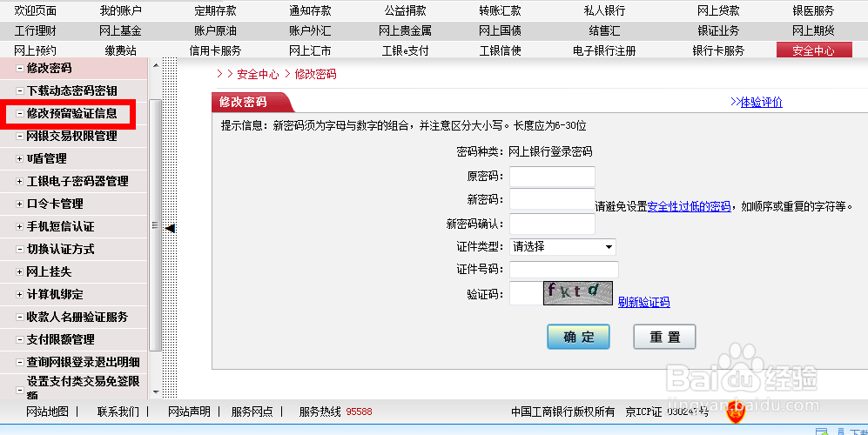Open 结售汇 menu item
This screenshot has height=435, width=868.
tap(604, 31)
